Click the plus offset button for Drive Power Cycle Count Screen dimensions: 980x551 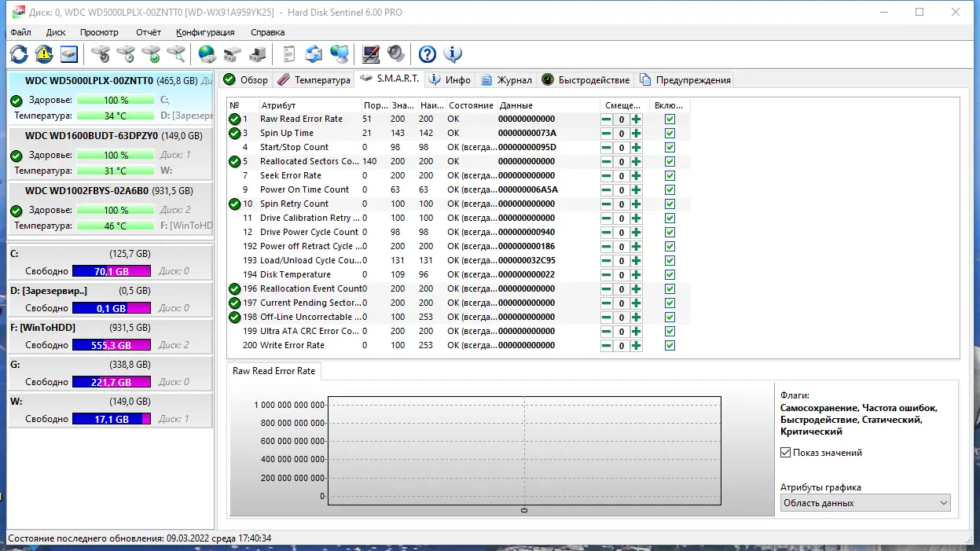[636, 233]
